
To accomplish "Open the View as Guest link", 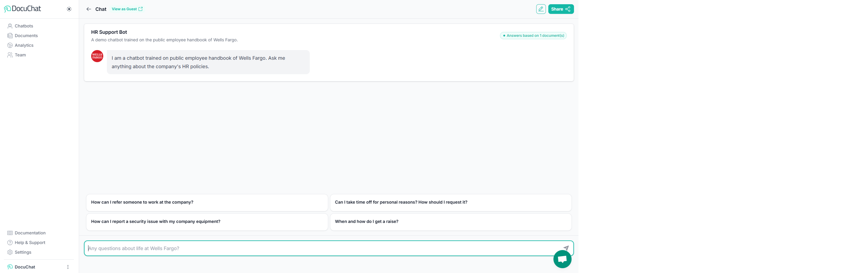I will (x=127, y=9).
